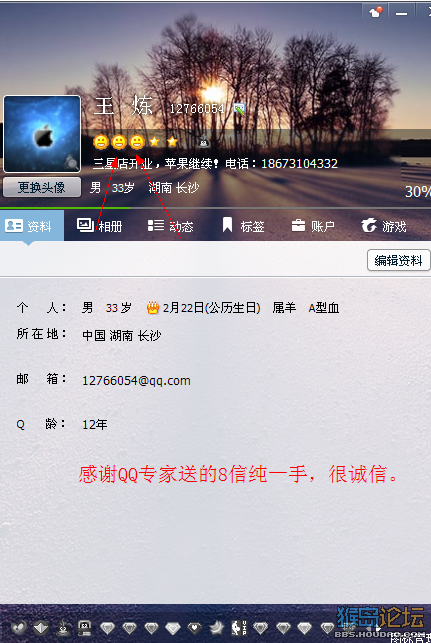This screenshot has width=431, height=643.
Task: Open the 账户 tab
Action: coord(313,226)
